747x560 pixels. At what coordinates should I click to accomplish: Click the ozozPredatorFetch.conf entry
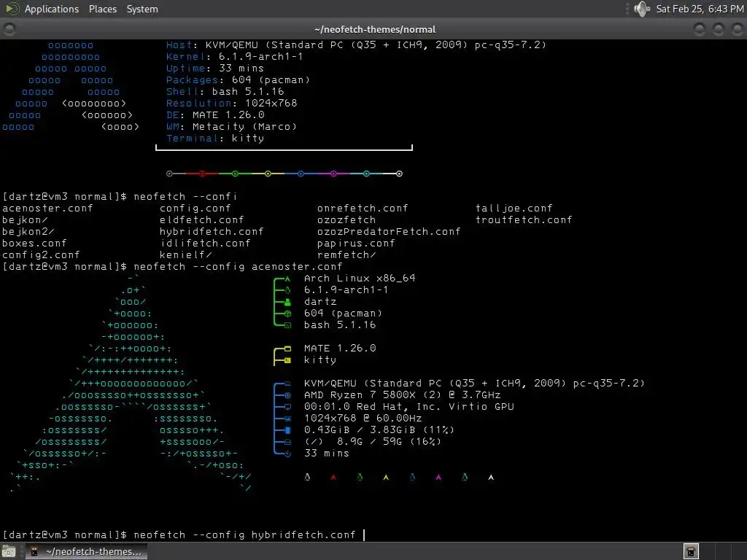389,231
